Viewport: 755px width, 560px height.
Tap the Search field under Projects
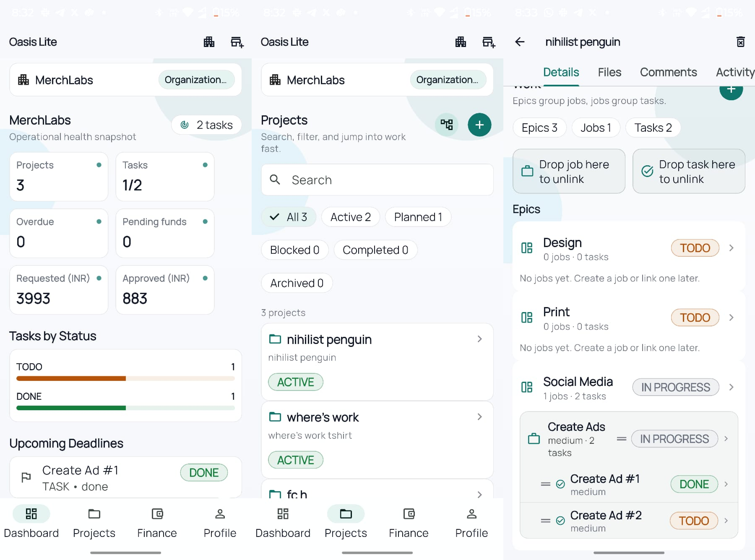[x=377, y=180]
